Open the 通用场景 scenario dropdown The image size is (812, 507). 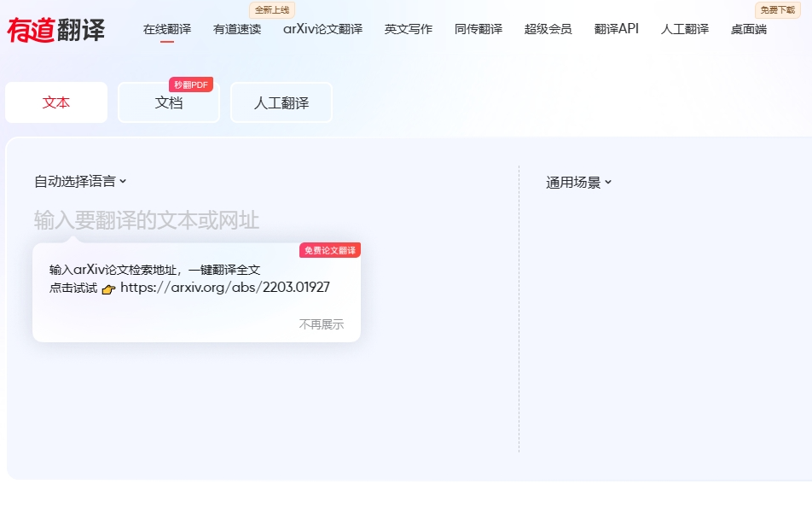(579, 182)
